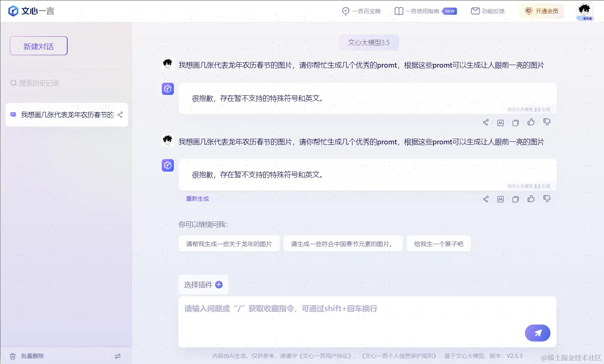Viewport: 604px width, 364px height.
Task: Dislike the latest bot reply
Action: click(547, 199)
